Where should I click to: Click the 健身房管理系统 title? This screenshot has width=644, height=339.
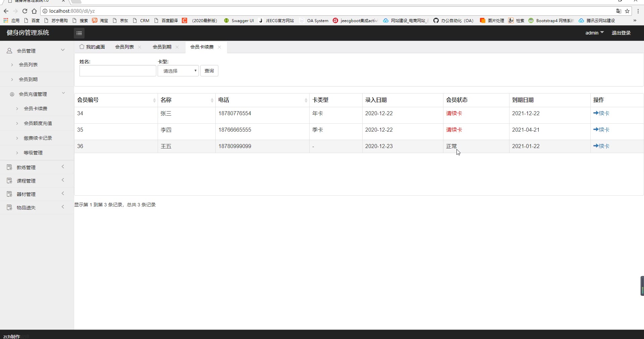[28, 32]
